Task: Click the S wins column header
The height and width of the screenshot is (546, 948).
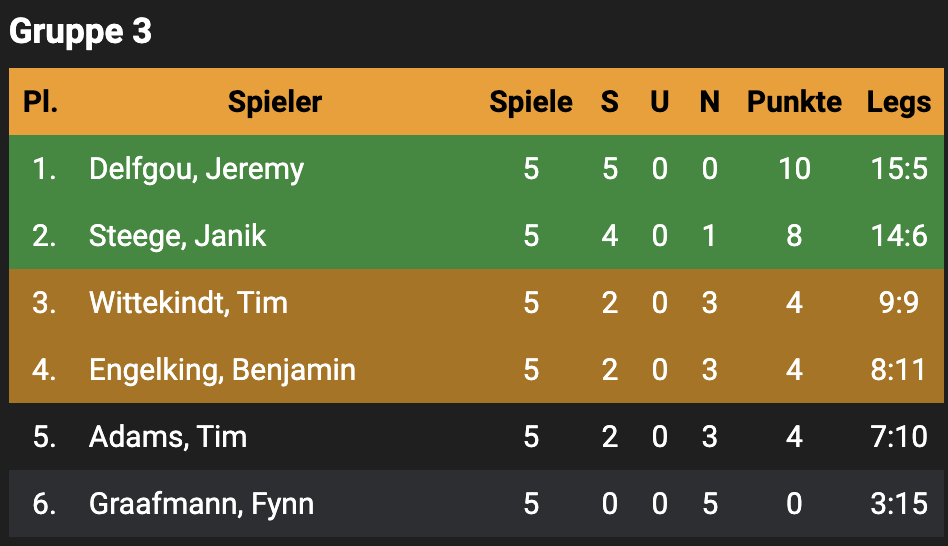Action: (x=609, y=101)
